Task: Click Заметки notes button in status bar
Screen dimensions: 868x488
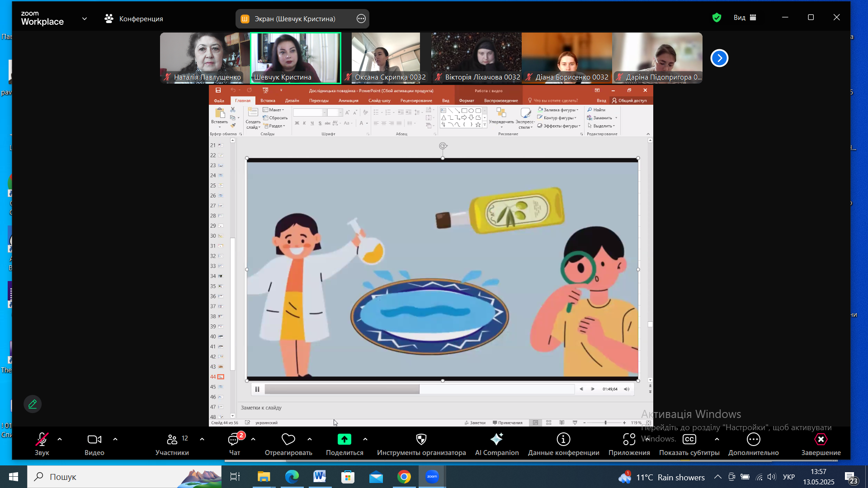Action: pos(475,423)
